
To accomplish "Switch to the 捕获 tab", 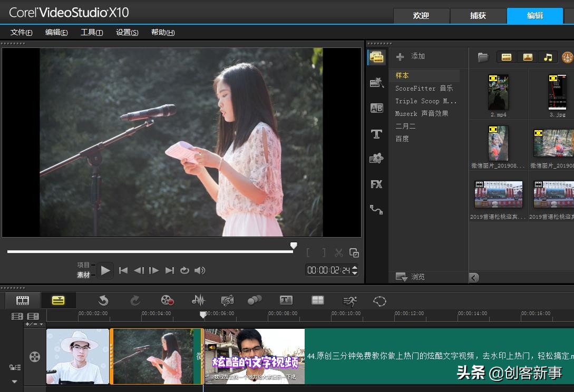I will 478,16.
